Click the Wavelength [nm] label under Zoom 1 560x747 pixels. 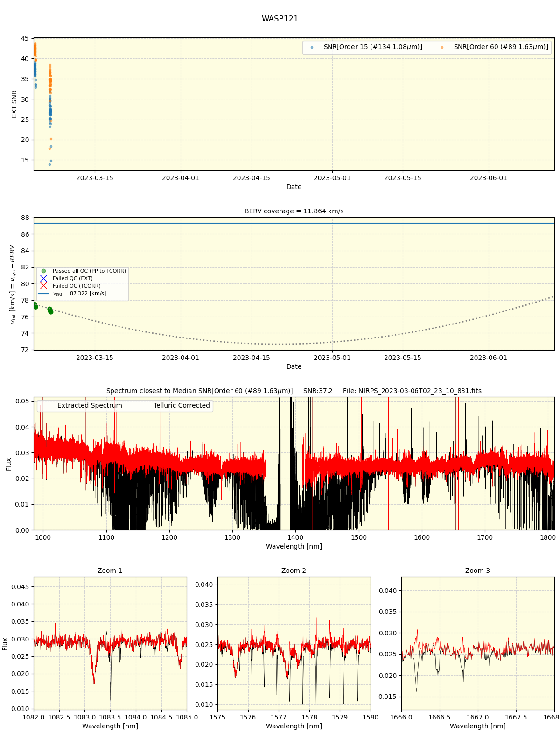pyautogui.click(x=110, y=726)
